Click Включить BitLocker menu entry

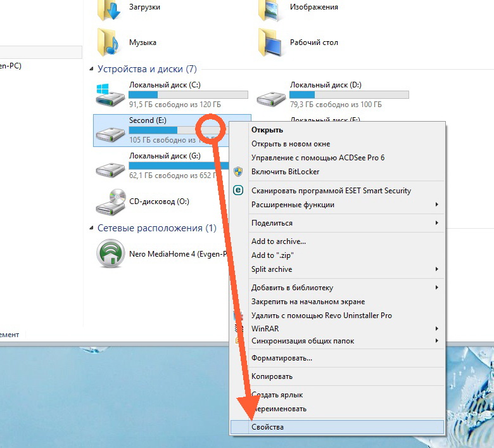[285, 172]
